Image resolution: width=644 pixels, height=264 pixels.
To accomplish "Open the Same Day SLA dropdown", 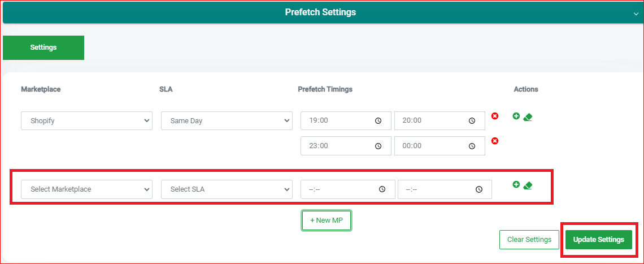I will [x=227, y=121].
